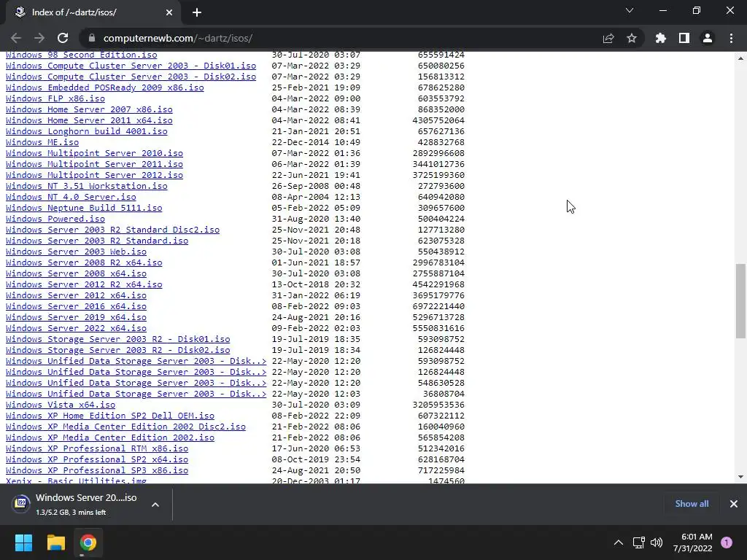Click Windows FLP x86.iso link

click(x=55, y=98)
